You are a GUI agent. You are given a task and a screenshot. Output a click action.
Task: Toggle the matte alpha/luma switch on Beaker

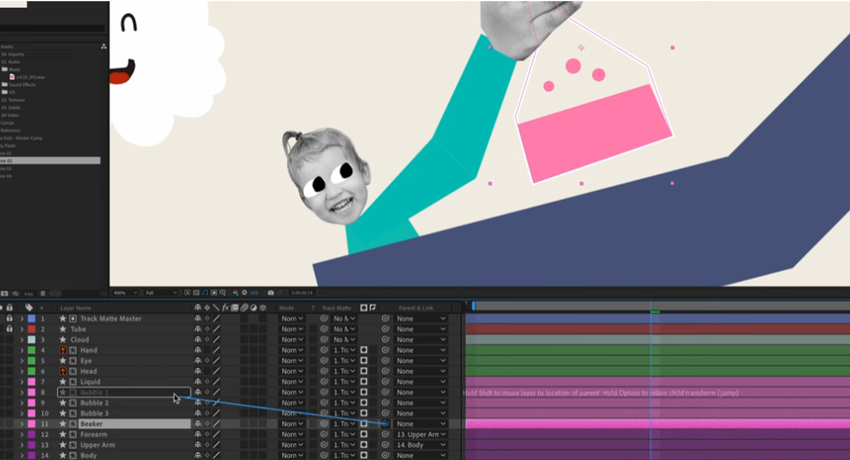click(364, 424)
